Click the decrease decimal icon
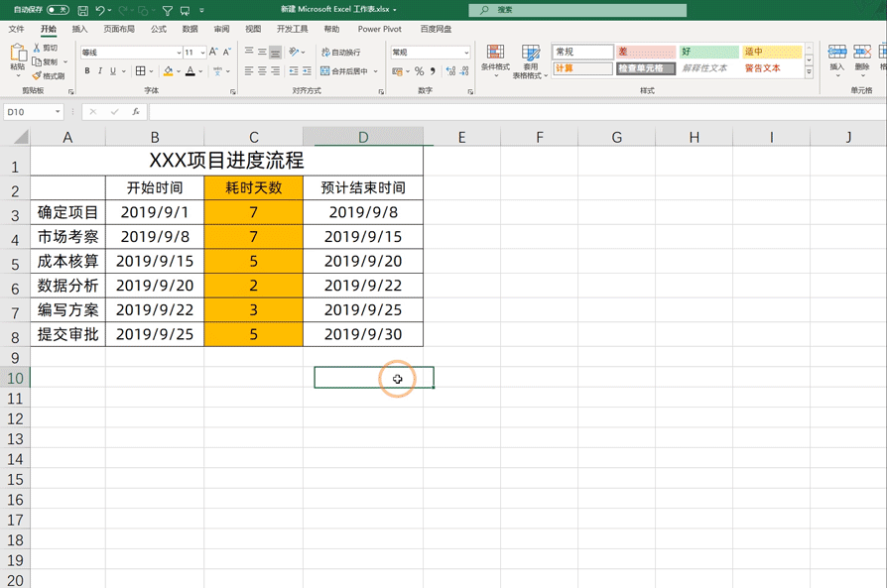Screen dimensions: 887x588 point(464,71)
